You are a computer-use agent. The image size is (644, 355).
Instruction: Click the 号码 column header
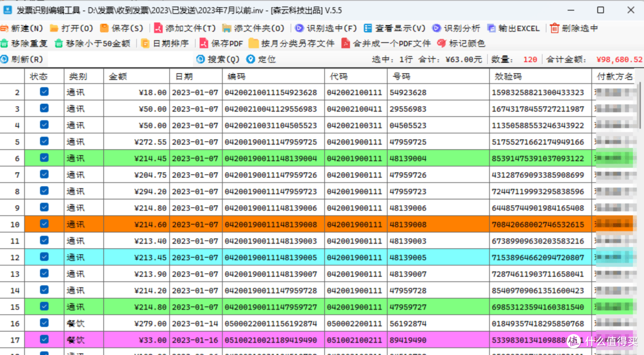[x=438, y=76]
